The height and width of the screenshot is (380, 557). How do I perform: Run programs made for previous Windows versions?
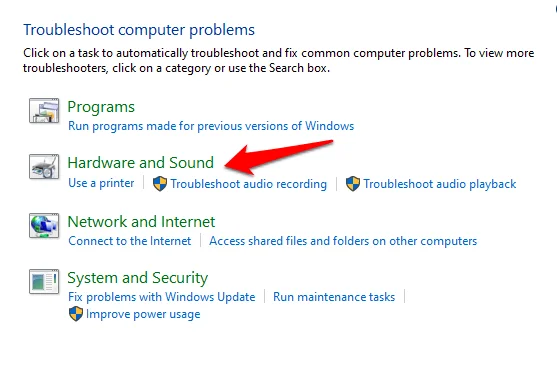point(211,126)
